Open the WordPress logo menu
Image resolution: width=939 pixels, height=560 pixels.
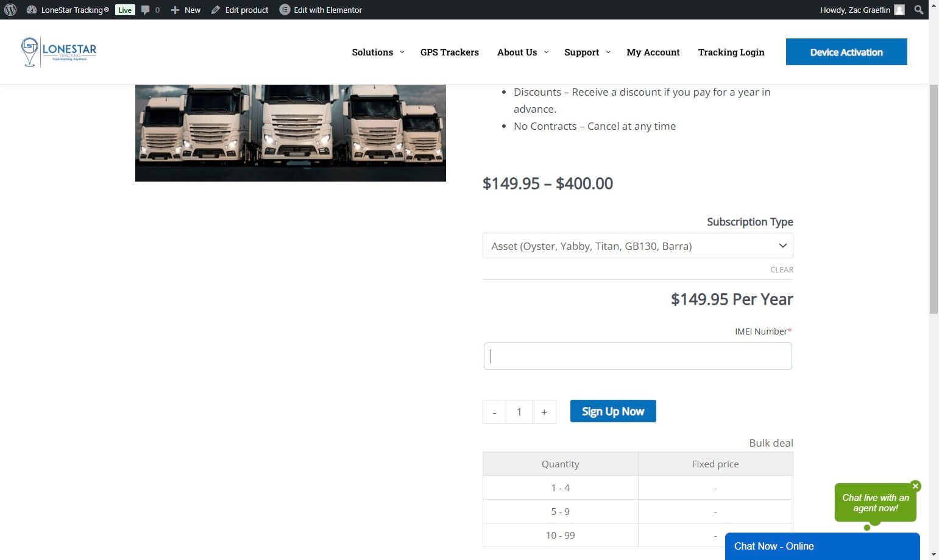point(10,10)
